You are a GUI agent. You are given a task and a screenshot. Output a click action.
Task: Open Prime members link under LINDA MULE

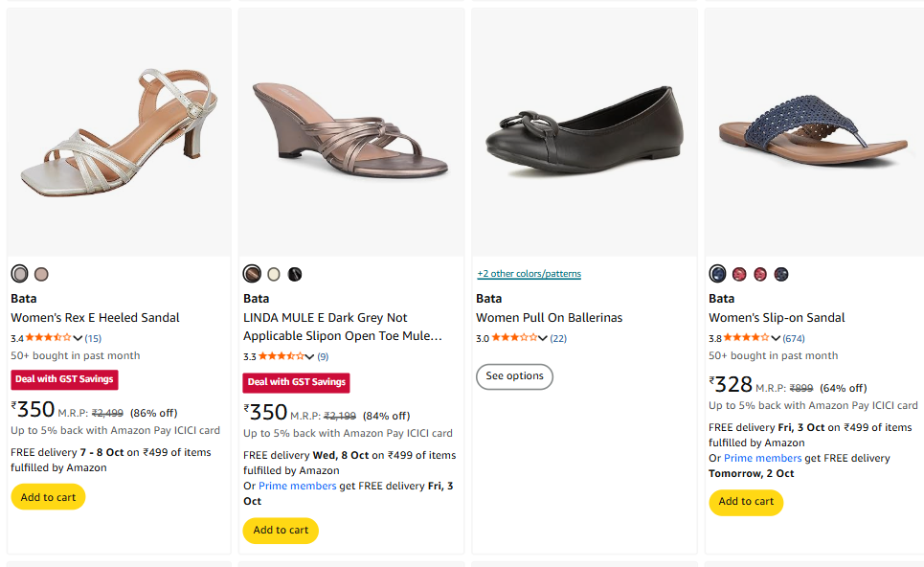pyautogui.click(x=297, y=486)
